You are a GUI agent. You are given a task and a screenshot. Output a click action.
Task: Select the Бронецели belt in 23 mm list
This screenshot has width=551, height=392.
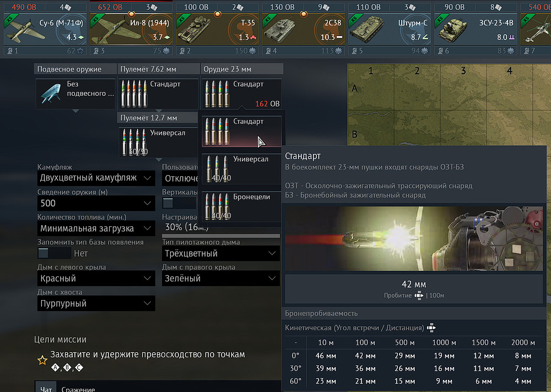point(242,206)
